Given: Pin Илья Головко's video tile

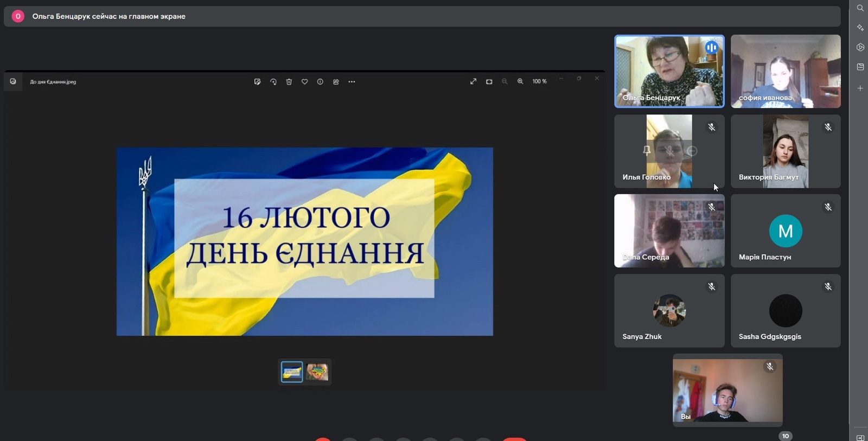Looking at the screenshot, I should 647,151.
